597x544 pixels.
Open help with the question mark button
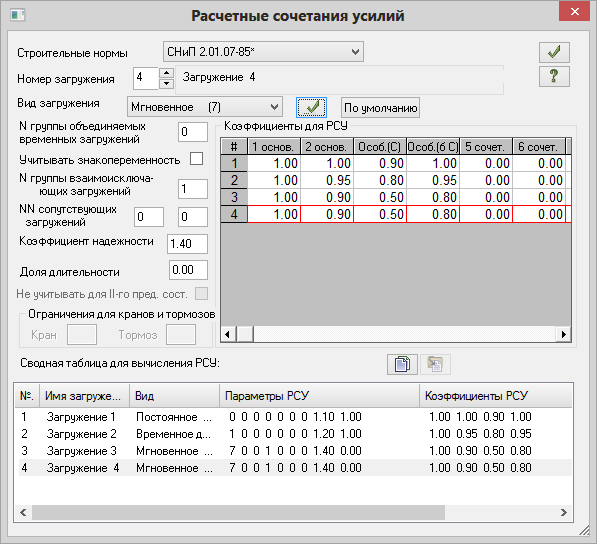pos(554,77)
